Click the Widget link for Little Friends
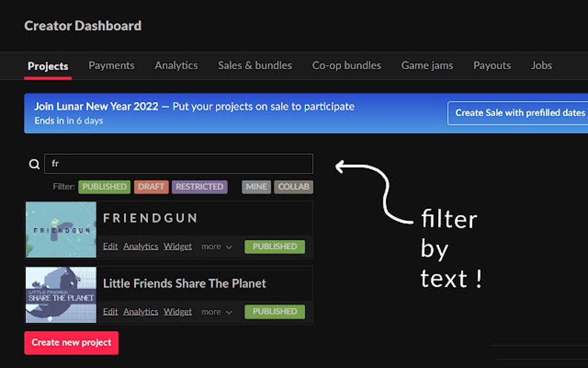The height and width of the screenshot is (368, 588). point(178,311)
